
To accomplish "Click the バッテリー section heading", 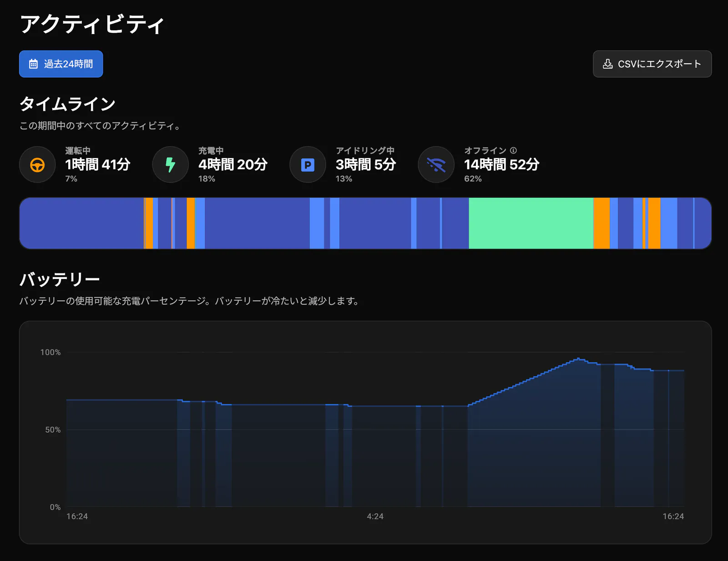I will [x=60, y=279].
